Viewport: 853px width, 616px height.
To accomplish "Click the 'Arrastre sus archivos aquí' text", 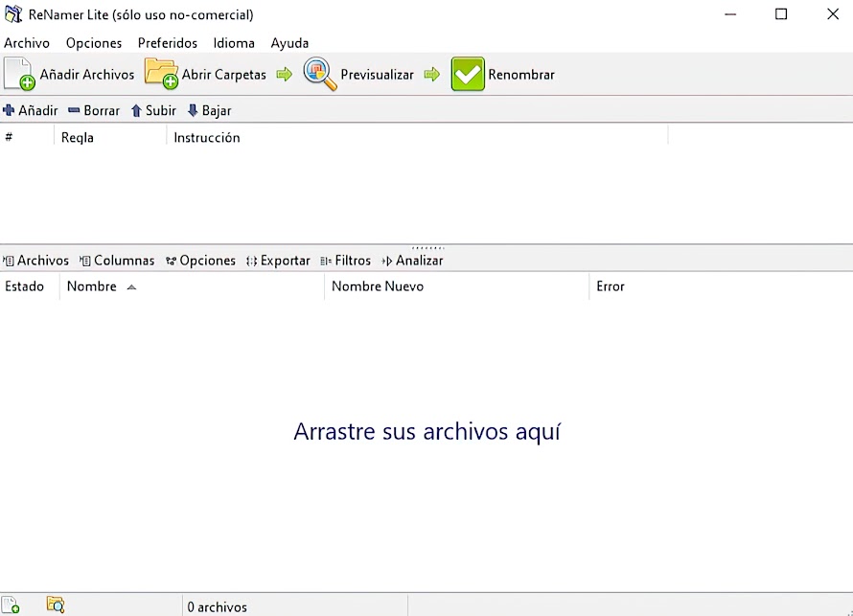I will (x=427, y=432).
